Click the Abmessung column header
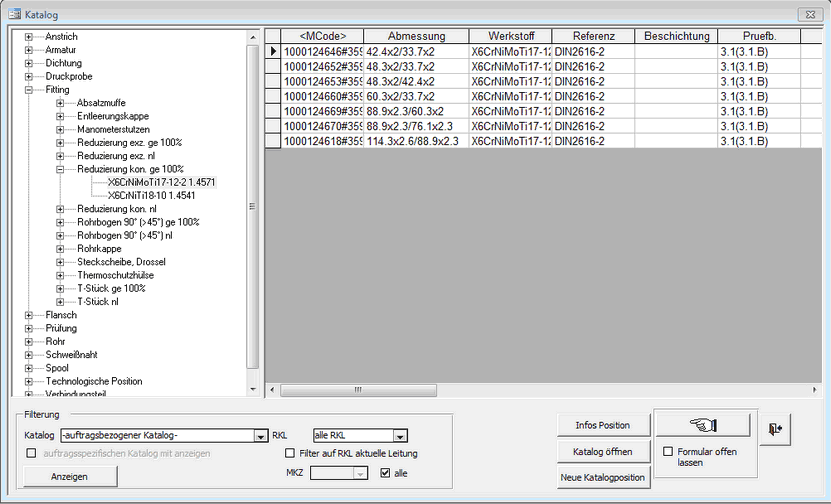Image resolution: width=831 pixels, height=504 pixels. click(x=416, y=36)
